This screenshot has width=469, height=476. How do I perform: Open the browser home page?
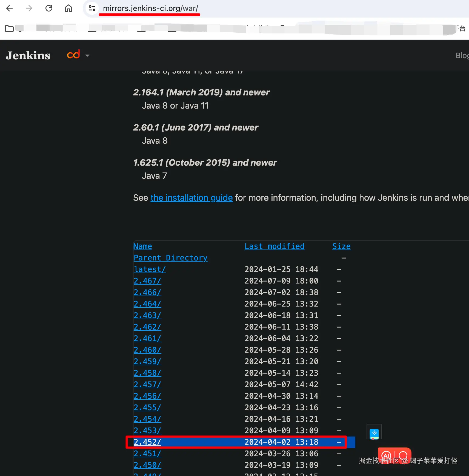(68, 8)
